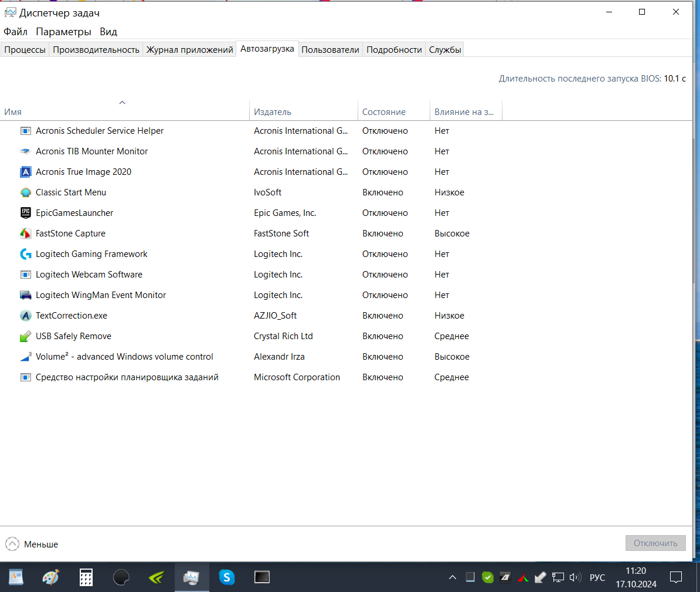Screen dimensions: 700x592
Task: Click the BIOS time value 10.1 с
Action: pos(675,79)
